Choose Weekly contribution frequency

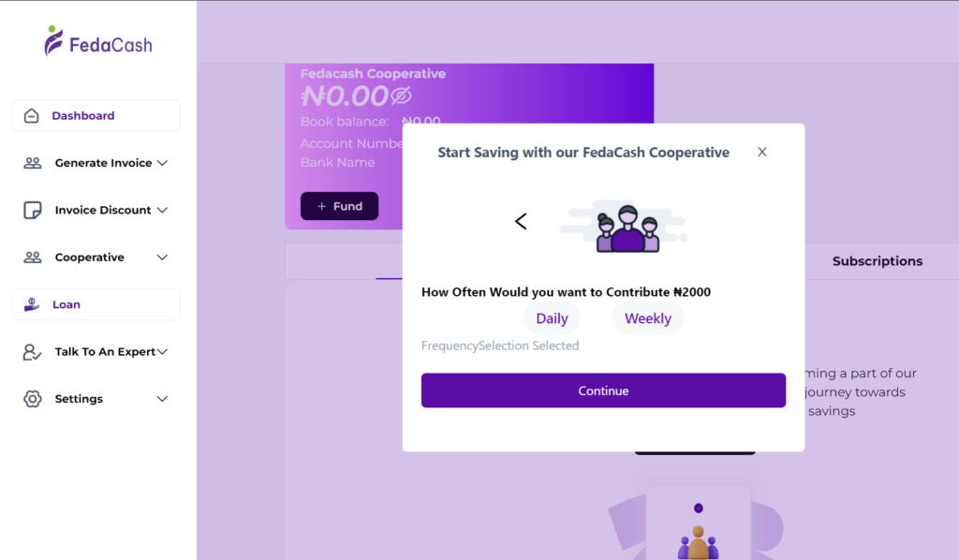click(x=648, y=318)
